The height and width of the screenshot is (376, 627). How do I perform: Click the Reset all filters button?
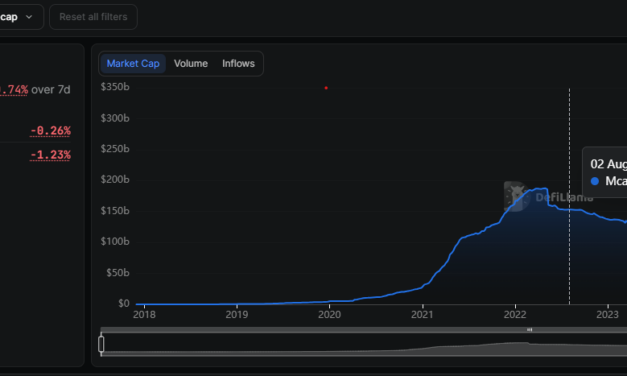(x=93, y=17)
